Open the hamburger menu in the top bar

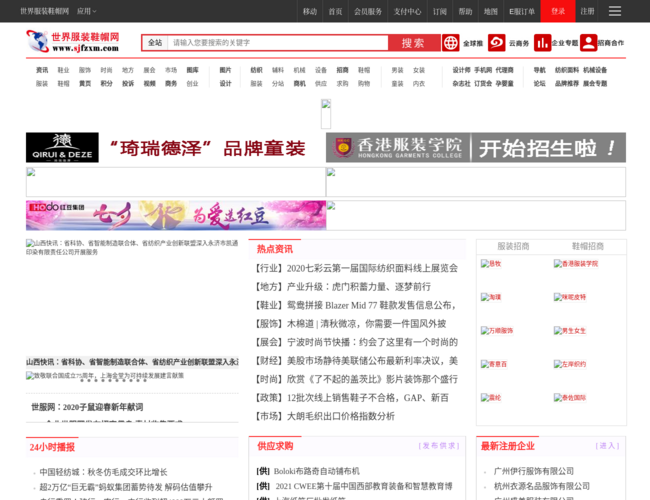pyautogui.click(x=615, y=11)
